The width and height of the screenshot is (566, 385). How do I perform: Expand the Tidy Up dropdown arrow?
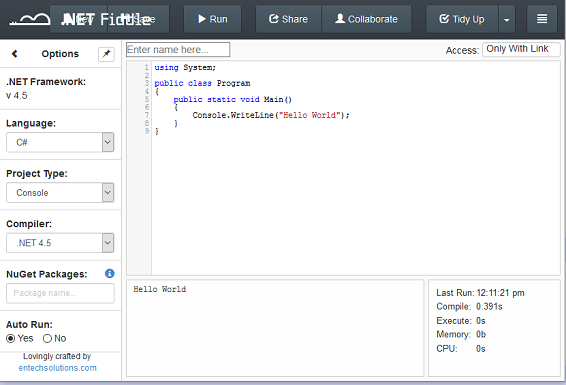[506, 19]
